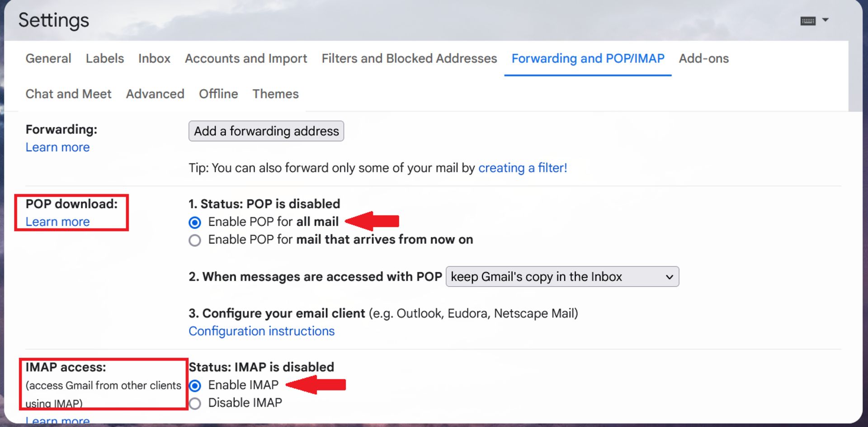Open Configuration instructions link
Viewport: 868px width, 427px height.
[x=261, y=331]
